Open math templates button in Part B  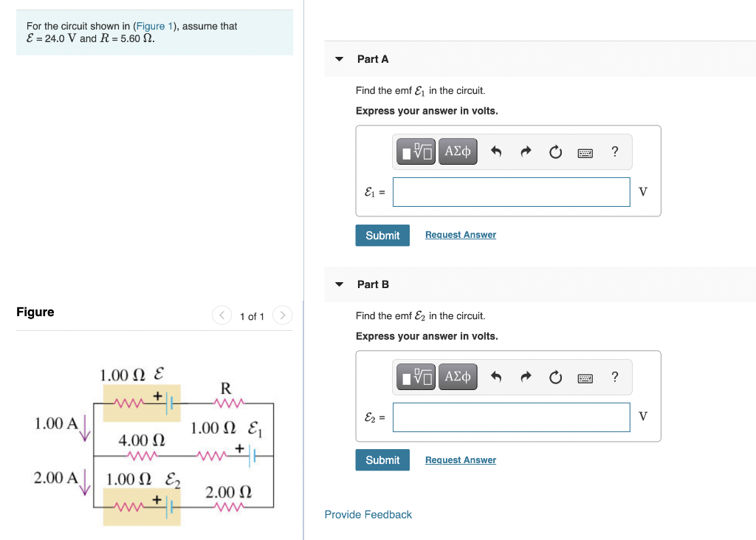coord(416,377)
